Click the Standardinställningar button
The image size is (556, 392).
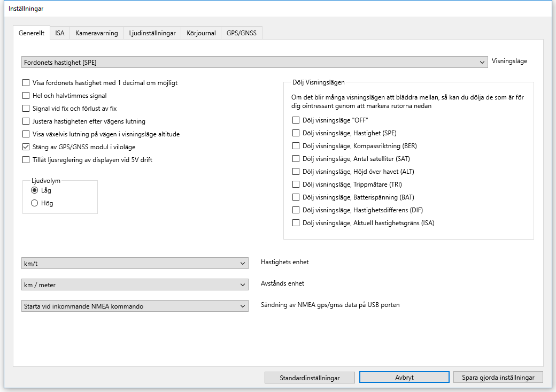(310, 378)
